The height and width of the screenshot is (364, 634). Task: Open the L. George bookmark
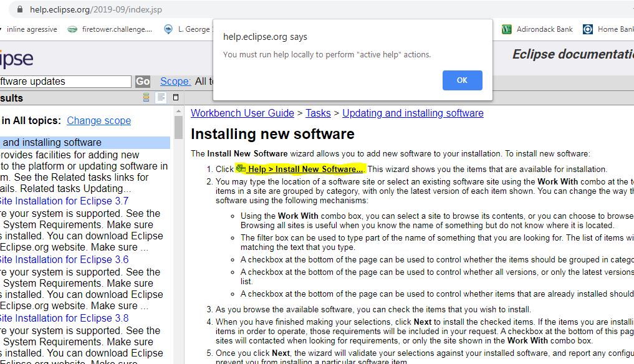(x=187, y=29)
